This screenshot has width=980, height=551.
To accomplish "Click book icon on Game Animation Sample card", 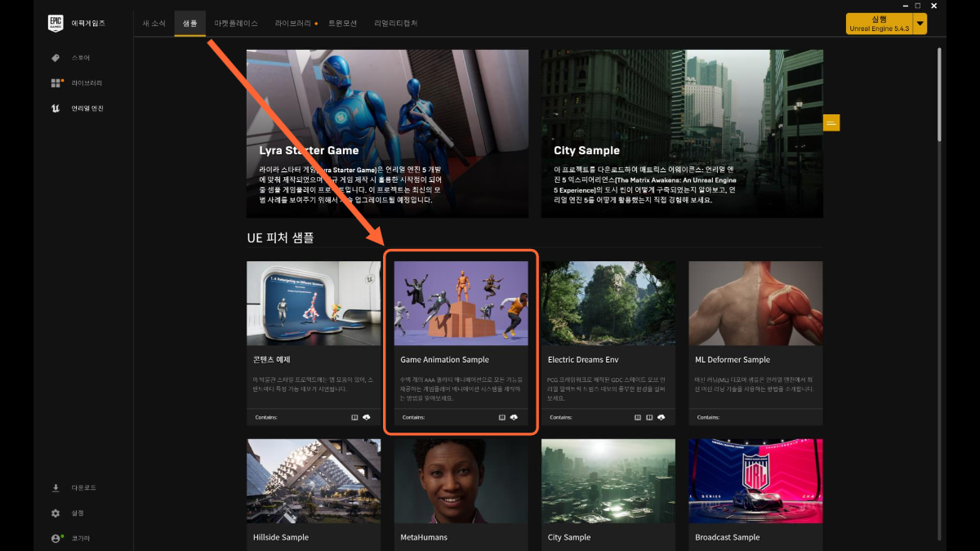I will click(502, 417).
